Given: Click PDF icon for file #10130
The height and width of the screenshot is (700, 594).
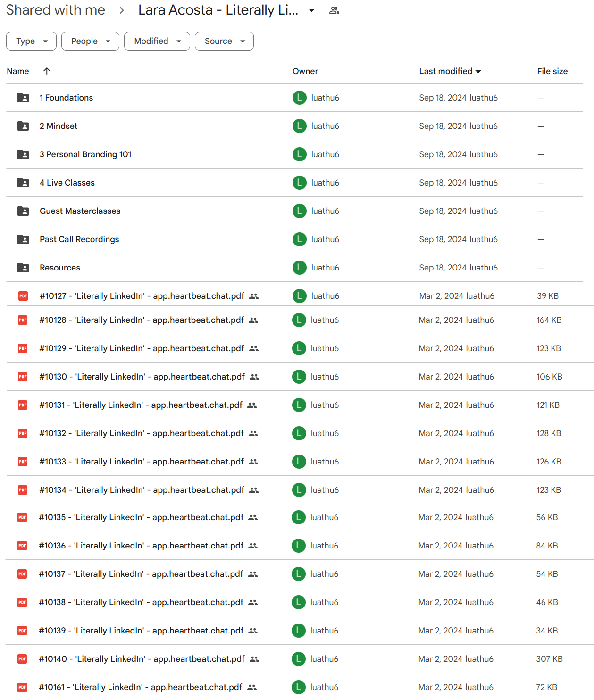Looking at the screenshot, I should pyautogui.click(x=23, y=377).
